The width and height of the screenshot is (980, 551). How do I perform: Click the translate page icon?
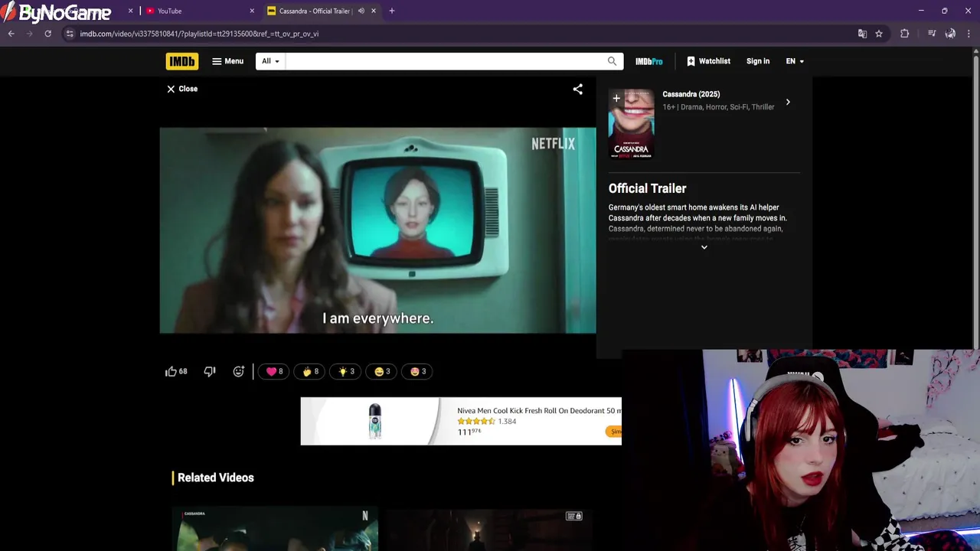coord(862,34)
